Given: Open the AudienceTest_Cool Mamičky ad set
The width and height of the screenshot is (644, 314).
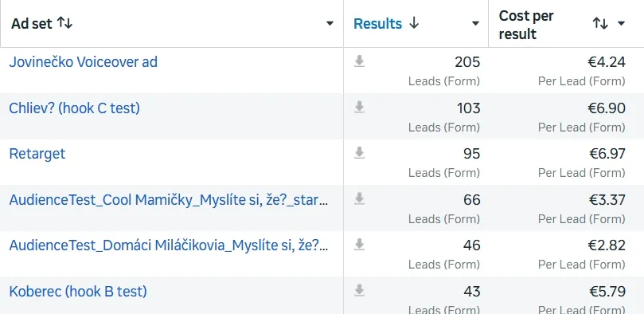Looking at the screenshot, I should point(169,200).
